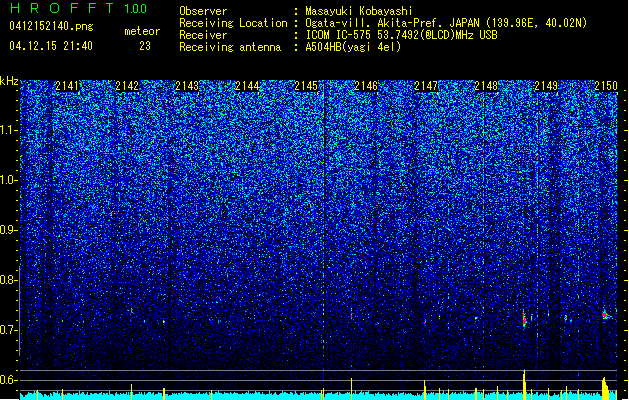Viewport: 629px width, 400px height.
Task: Click the 2145 time marker
Action: tap(306, 86)
